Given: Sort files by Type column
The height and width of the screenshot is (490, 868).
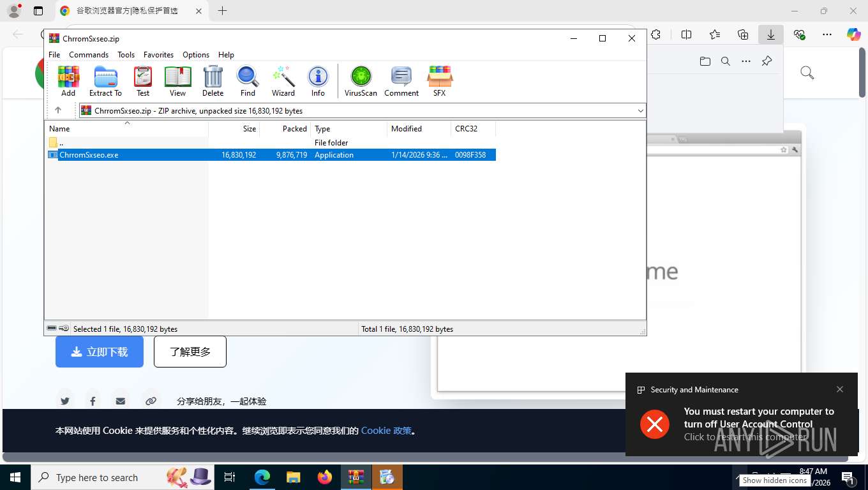Looking at the screenshot, I should pyautogui.click(x=349, y=129).
